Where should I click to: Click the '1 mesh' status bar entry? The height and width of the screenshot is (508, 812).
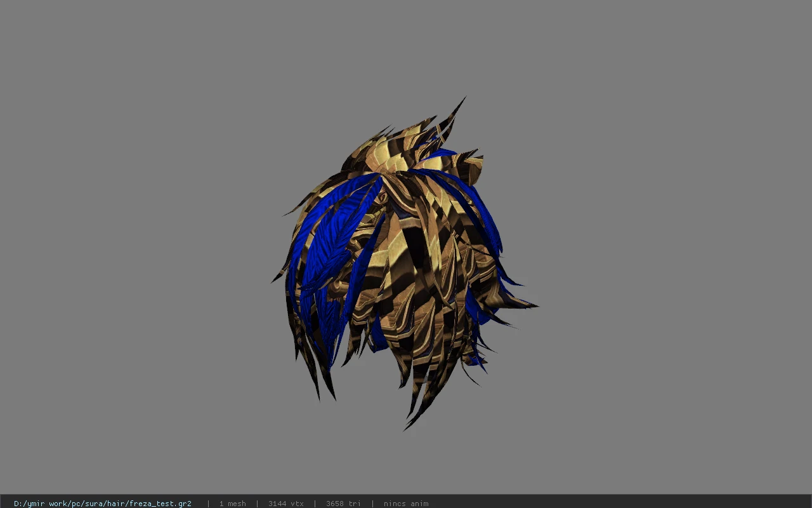point(232,504)
